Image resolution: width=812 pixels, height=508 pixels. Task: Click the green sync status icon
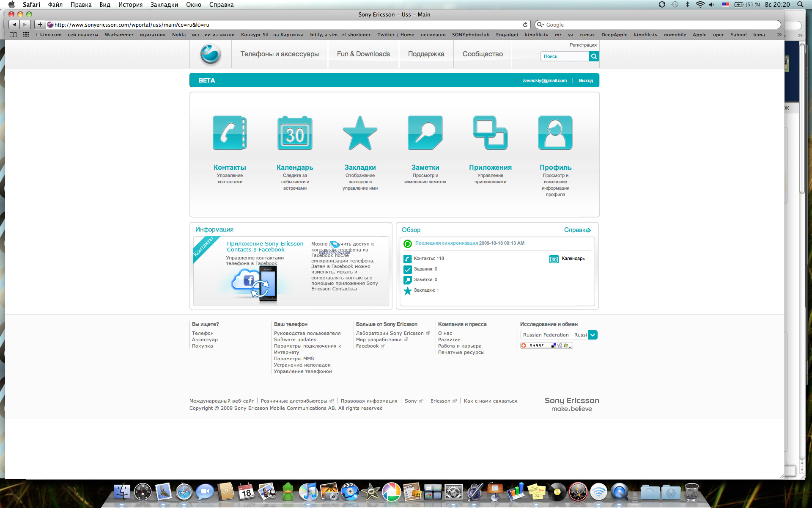(408, 244)
